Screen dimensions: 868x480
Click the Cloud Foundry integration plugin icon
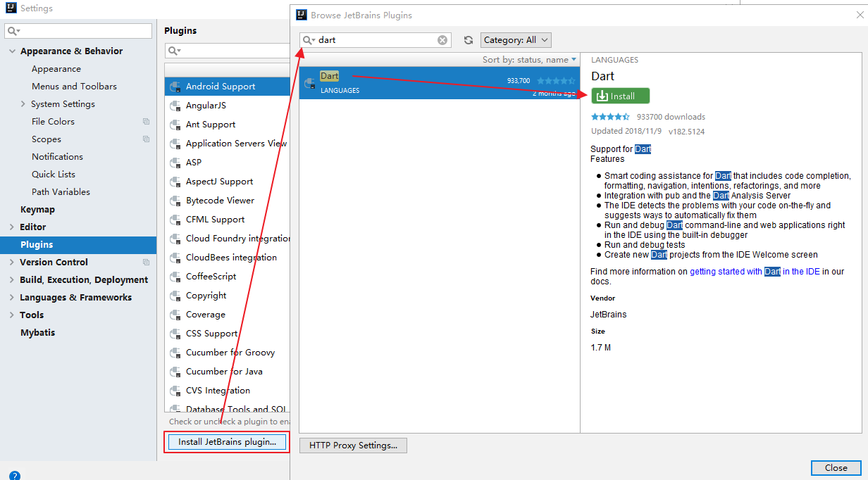[x=175, y=239]
